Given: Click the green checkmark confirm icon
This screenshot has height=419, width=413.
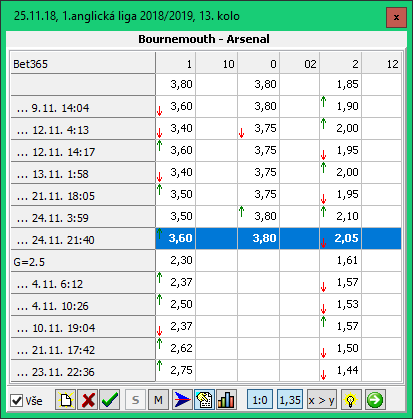Looking at the screenshot, I should (110, 400).
